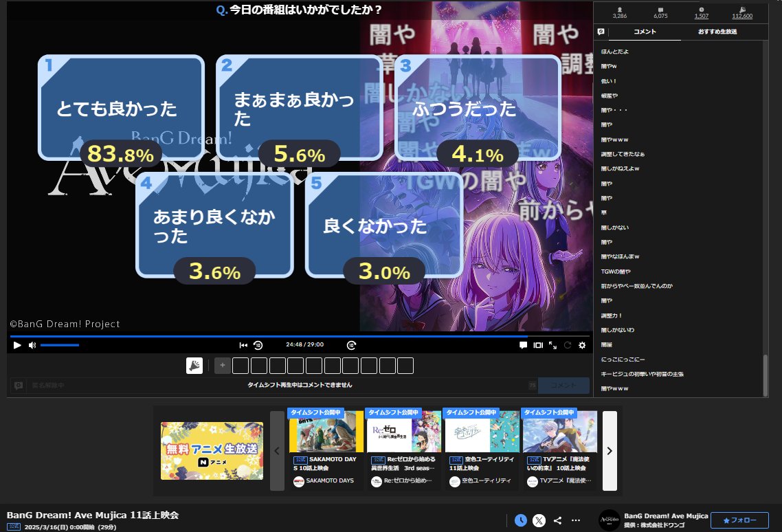
Task: Open the Re:ゼロ 3rd season thumbnail
Action: click(x=404, y=431)
